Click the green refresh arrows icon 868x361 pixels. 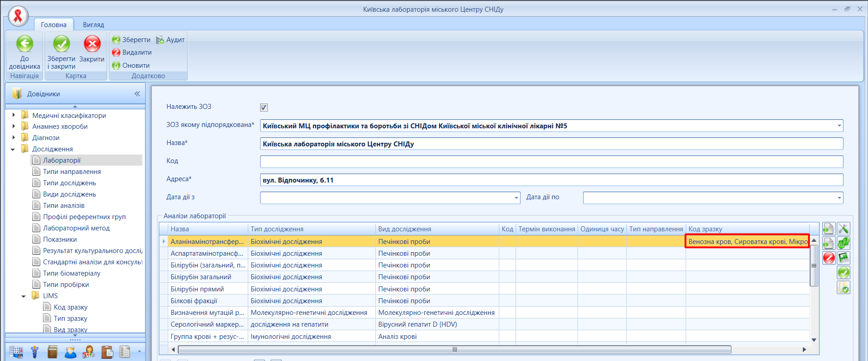(x=844, y=244)
